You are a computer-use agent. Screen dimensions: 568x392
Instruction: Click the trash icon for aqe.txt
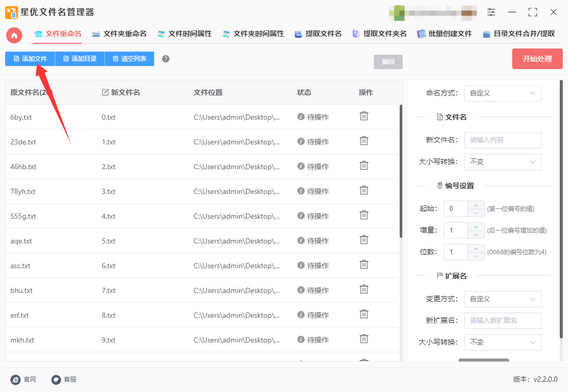click(364, 240)
